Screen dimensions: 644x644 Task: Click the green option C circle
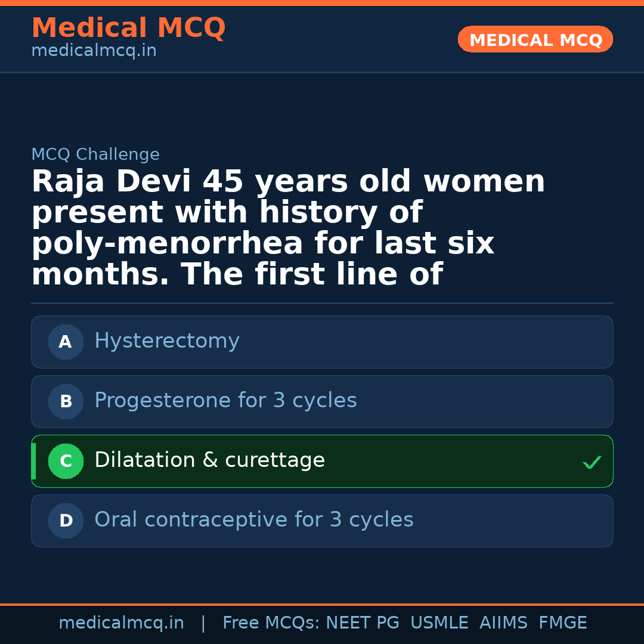tap(66, 461)
